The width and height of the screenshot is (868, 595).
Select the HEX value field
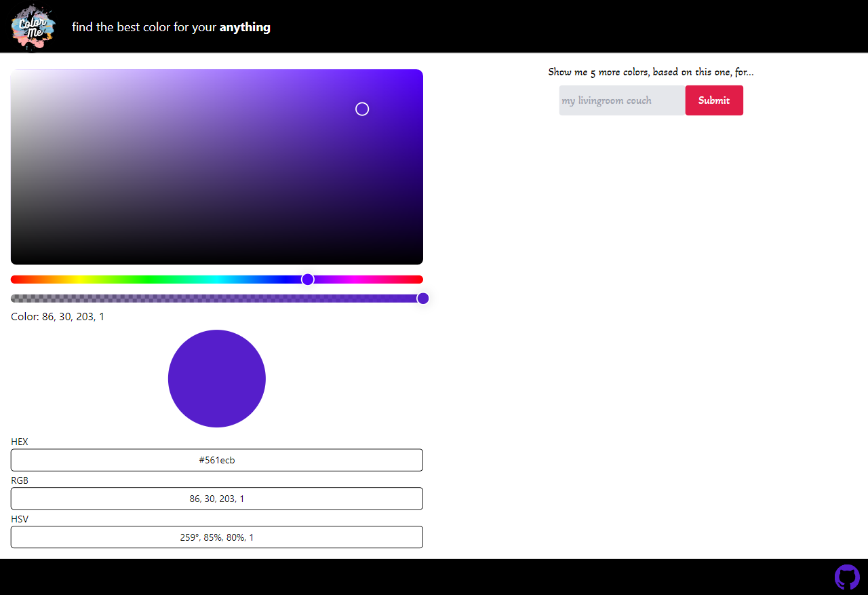tap(217, 460)
